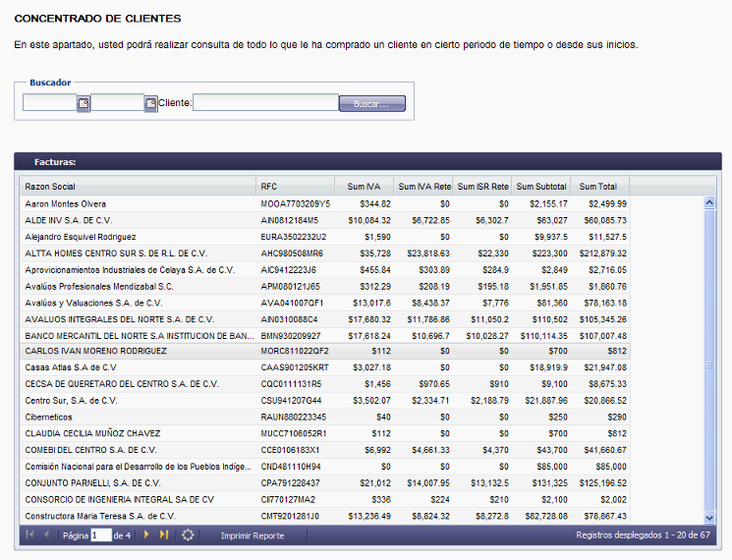732x560 pixels.
Task: Sort by Sum Total column header
Action: pos(600,187)
